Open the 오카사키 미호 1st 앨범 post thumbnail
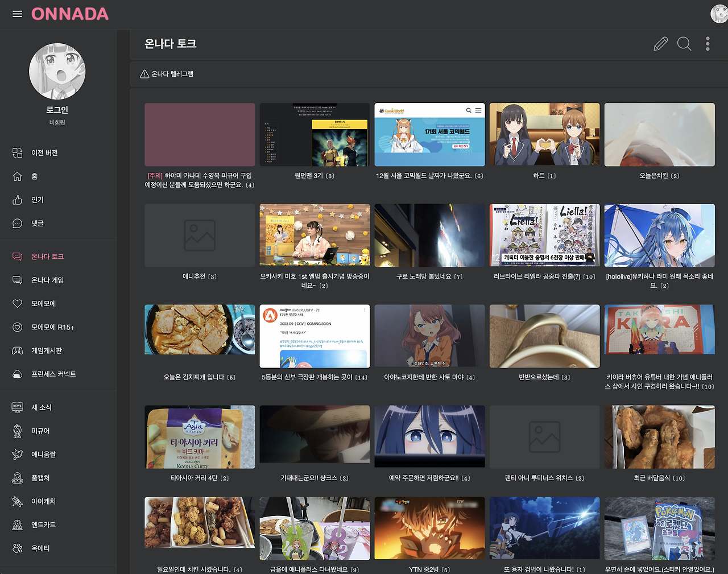Image resolution: width=728 pixels, height=574 pixels. [315, 235]
